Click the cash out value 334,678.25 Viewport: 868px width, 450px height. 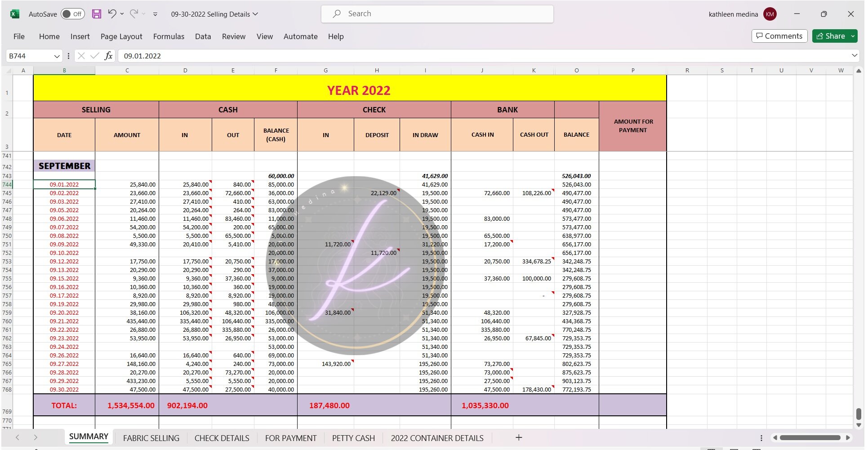pos(534,262)
